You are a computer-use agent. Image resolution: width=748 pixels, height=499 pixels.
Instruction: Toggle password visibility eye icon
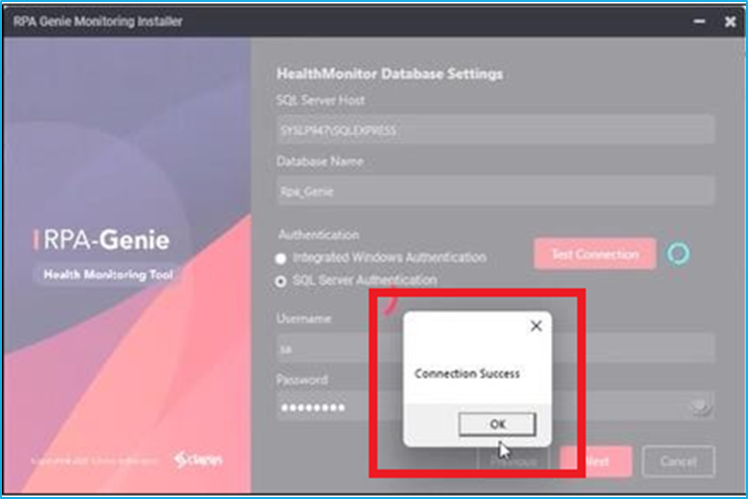tap(700, 406)
